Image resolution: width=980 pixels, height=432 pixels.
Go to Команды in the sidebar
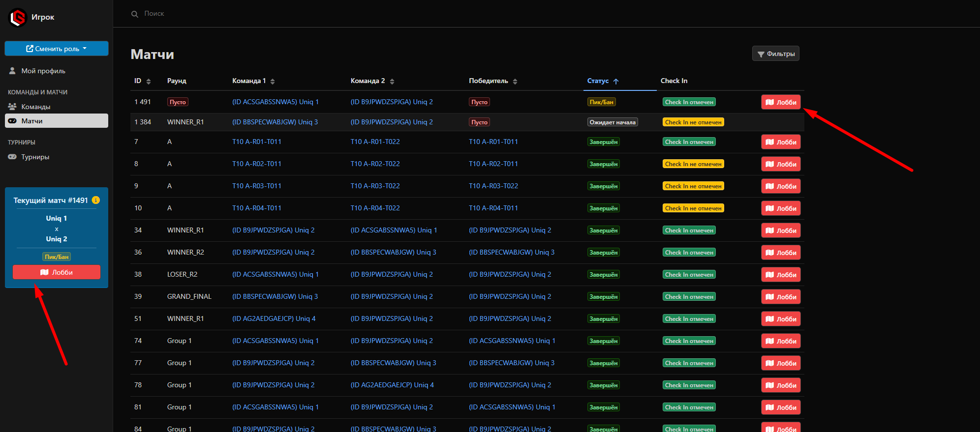(x=35, y=107)
